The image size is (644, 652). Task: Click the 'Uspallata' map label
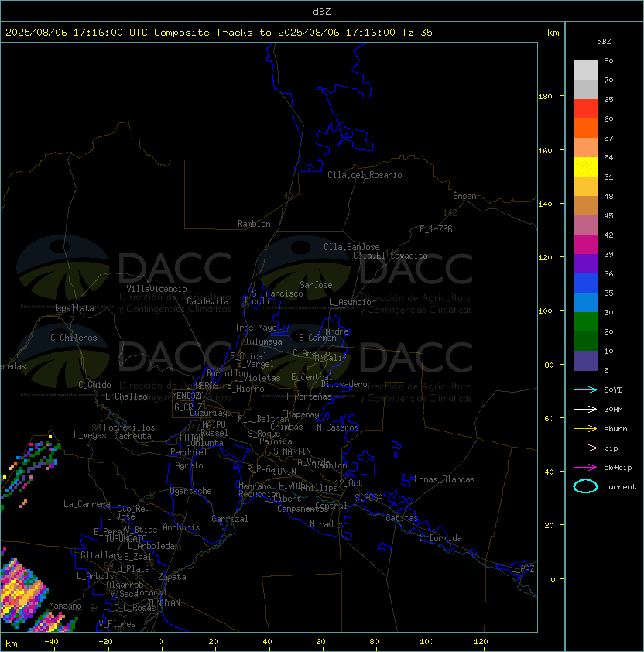tap(74, 308)
